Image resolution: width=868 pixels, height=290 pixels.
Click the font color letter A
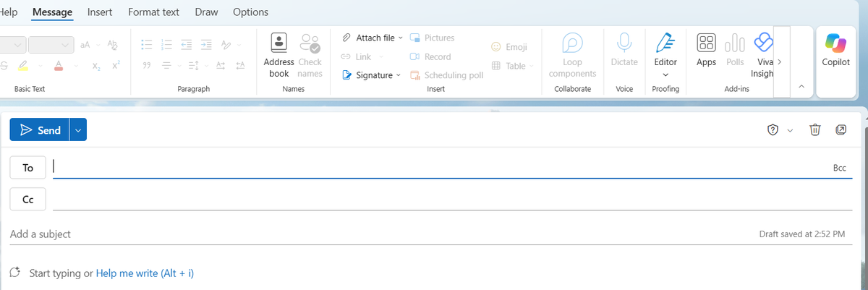tap(58, 66)
